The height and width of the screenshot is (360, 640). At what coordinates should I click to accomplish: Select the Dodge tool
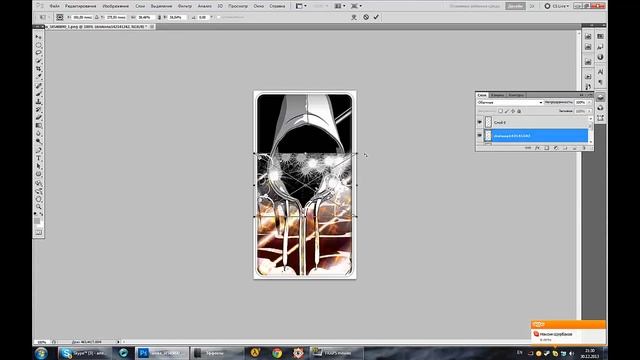click(x=38, y=141)
